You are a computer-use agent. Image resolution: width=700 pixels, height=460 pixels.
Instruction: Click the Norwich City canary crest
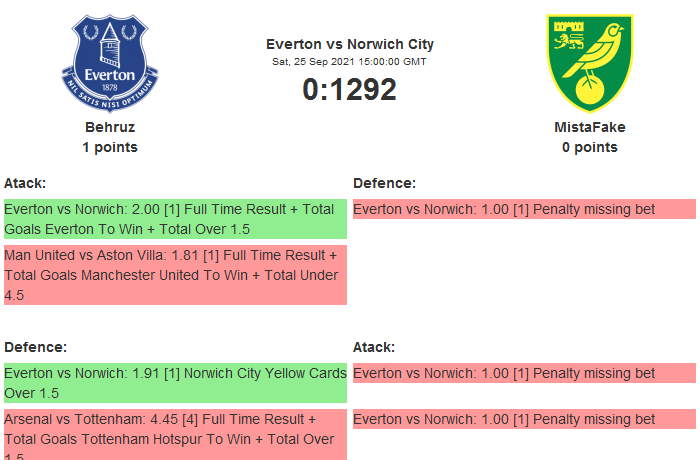pos(589,62)
